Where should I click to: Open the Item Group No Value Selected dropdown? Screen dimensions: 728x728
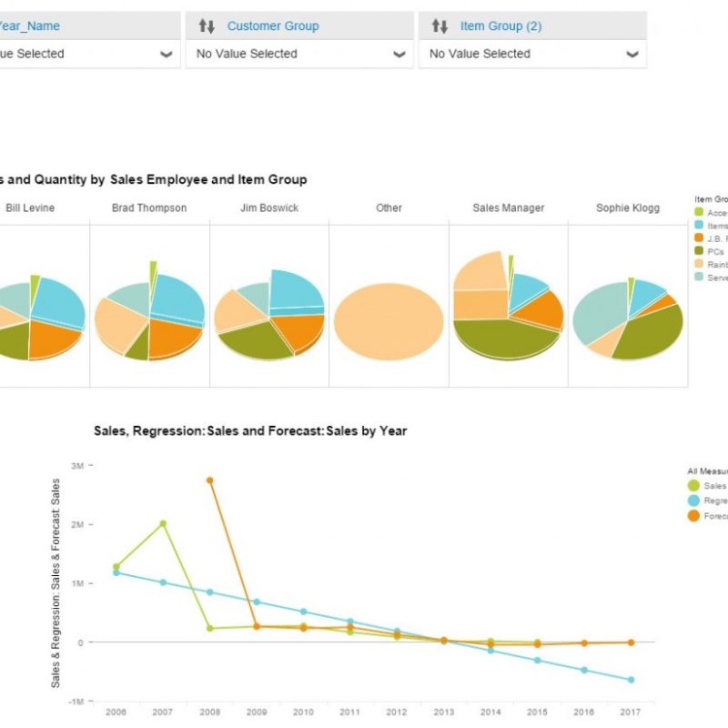pos(532,54)
